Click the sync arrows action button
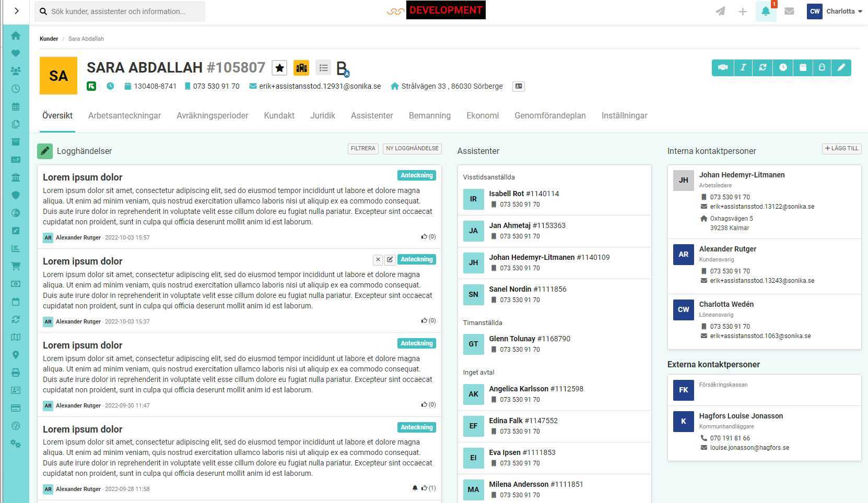Screen dimensions: 868x503 763,68
